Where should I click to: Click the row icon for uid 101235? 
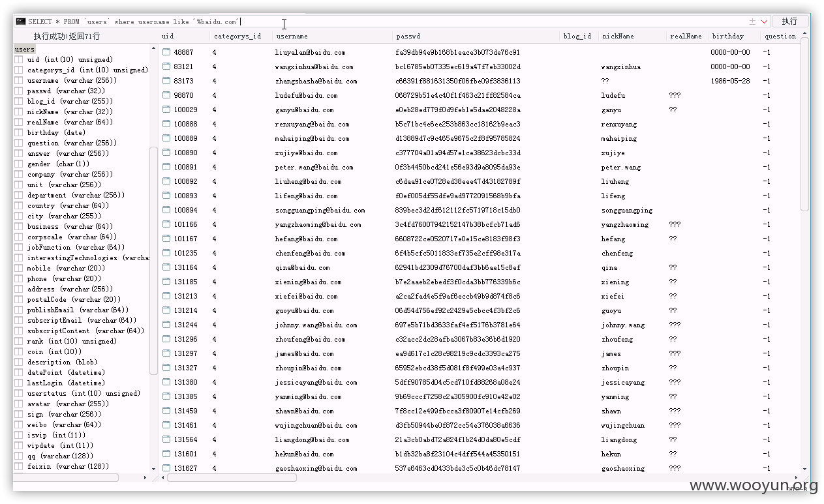166,253
